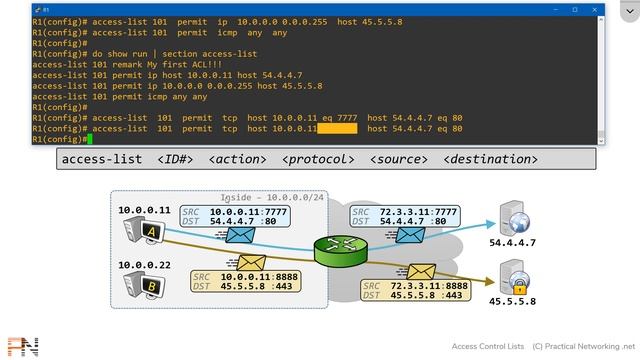
Task: Select computer B host icon
Action: pos(144,285)
